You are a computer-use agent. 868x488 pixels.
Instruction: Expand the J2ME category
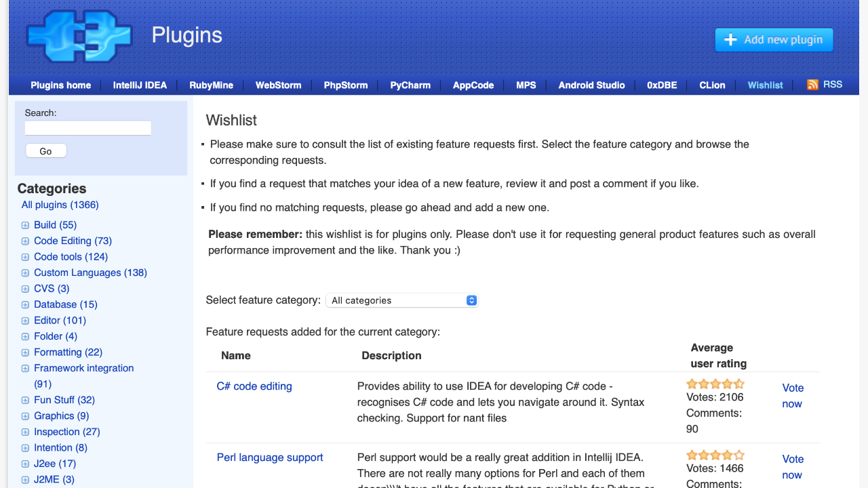click(x=25, y=480)
